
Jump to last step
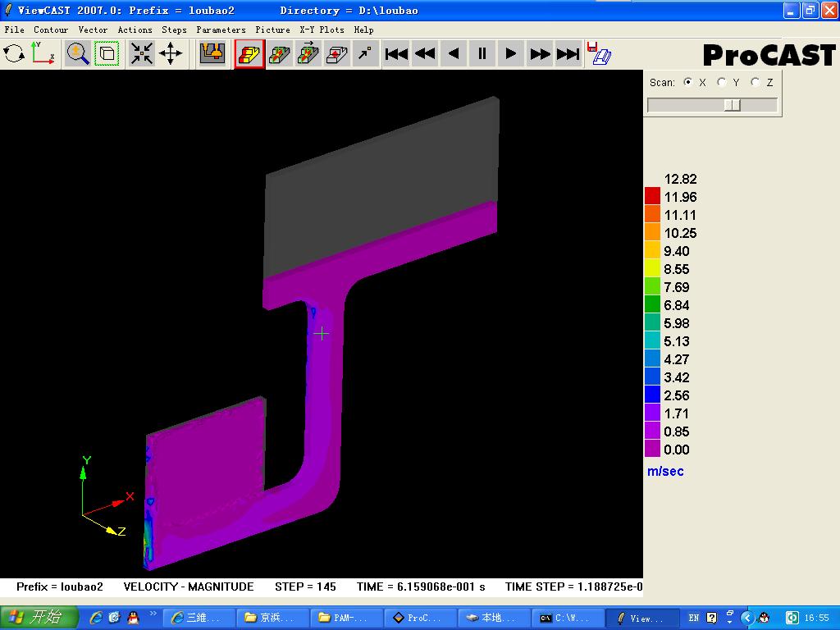[x=568, y=53]
